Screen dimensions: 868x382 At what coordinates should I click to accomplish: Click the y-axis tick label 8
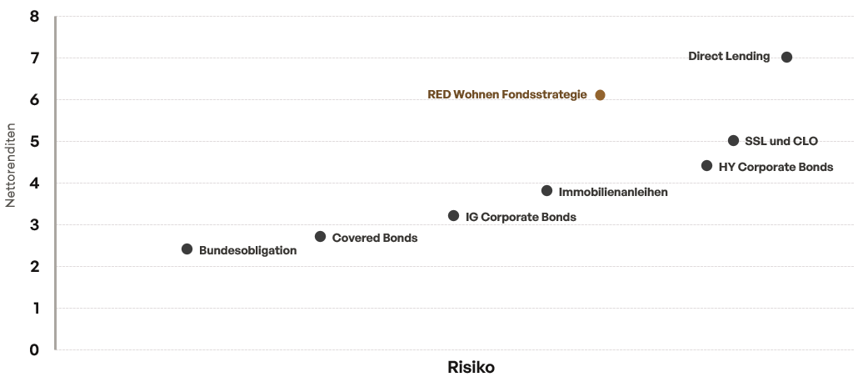pyautogui.click(x=34, y=17)
